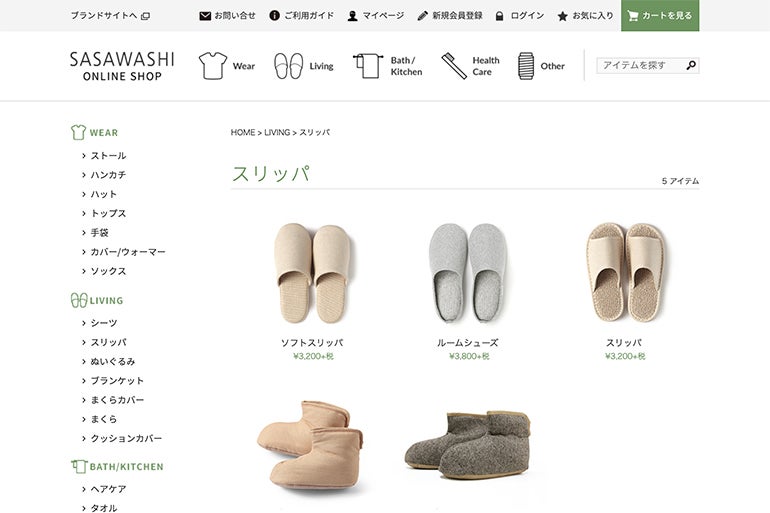Click the ソフトスリッパ product title
The width and height of the screenshot is (770, 513).
click(x=312, y=343)
